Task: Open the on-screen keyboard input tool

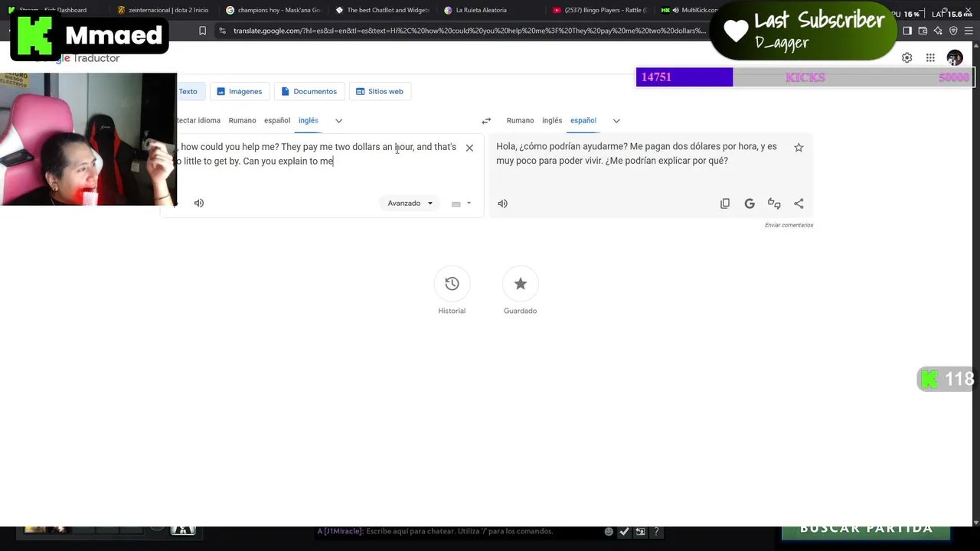Action: [x=456, y=204]
